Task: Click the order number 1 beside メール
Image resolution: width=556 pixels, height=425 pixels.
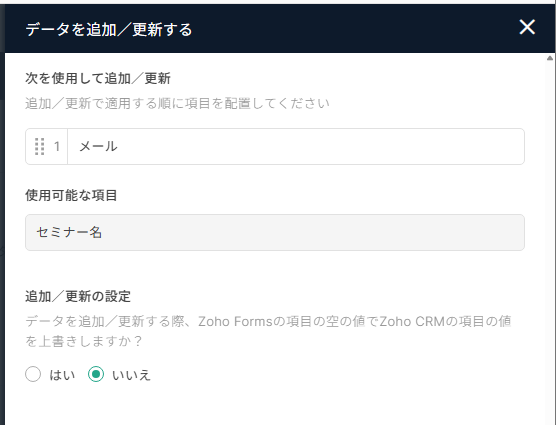Action: pyautogui.click(x=57, y=146)
